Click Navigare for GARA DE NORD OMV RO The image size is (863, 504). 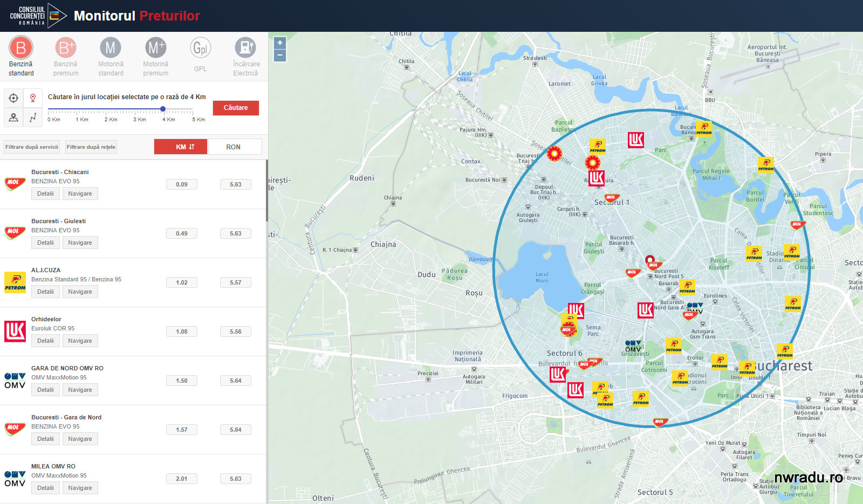pos(80,390)
